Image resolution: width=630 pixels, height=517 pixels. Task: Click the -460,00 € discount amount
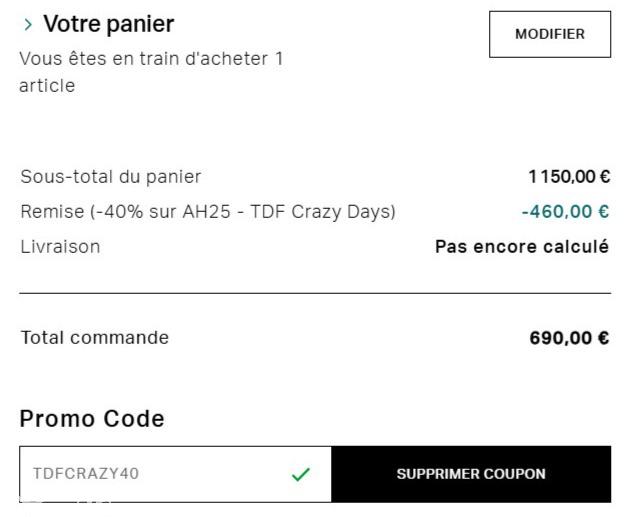565,212
